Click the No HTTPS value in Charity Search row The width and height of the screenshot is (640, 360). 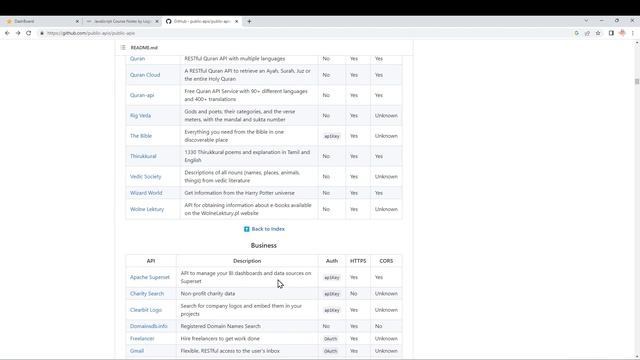coord(353,293)
